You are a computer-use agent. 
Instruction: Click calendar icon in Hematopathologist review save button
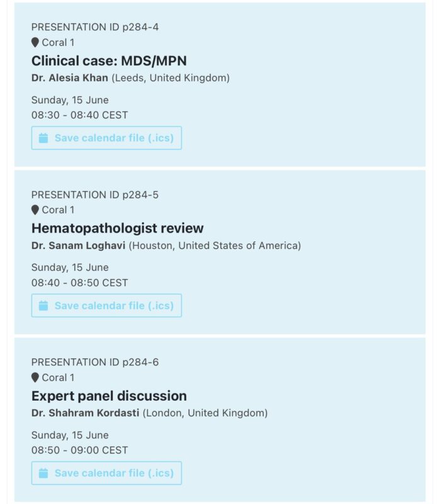43,306
